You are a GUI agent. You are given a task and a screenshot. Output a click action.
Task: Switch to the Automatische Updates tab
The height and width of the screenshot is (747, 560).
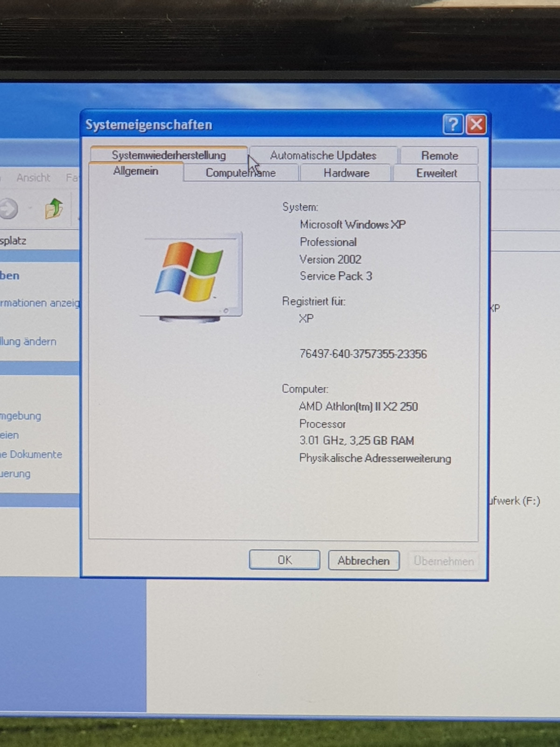coord(323,155)
